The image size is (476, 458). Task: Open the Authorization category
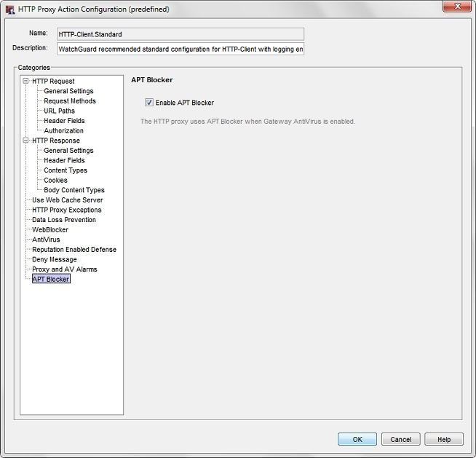click(x=64, y=130)
